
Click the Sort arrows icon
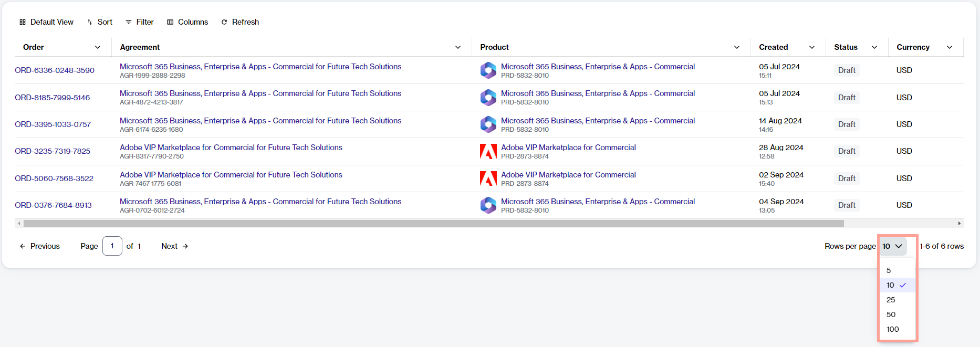tap(90, 22)
